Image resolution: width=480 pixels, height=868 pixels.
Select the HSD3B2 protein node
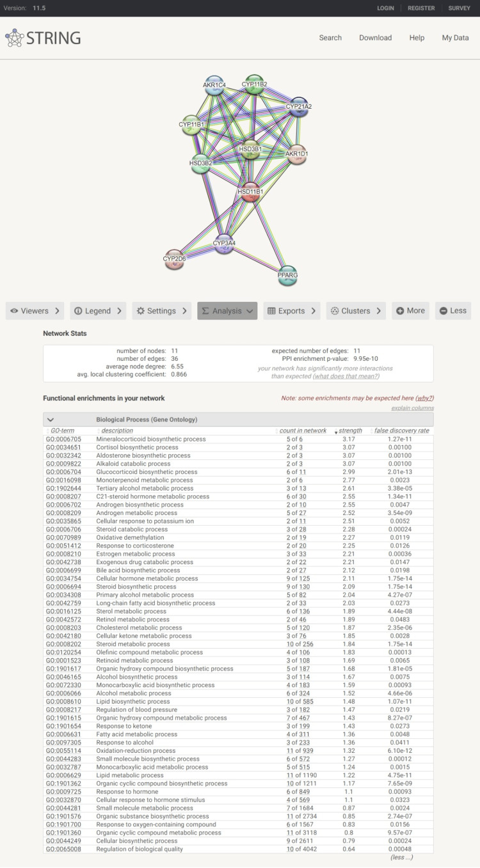pyautogui.click(x=200, y=164)
